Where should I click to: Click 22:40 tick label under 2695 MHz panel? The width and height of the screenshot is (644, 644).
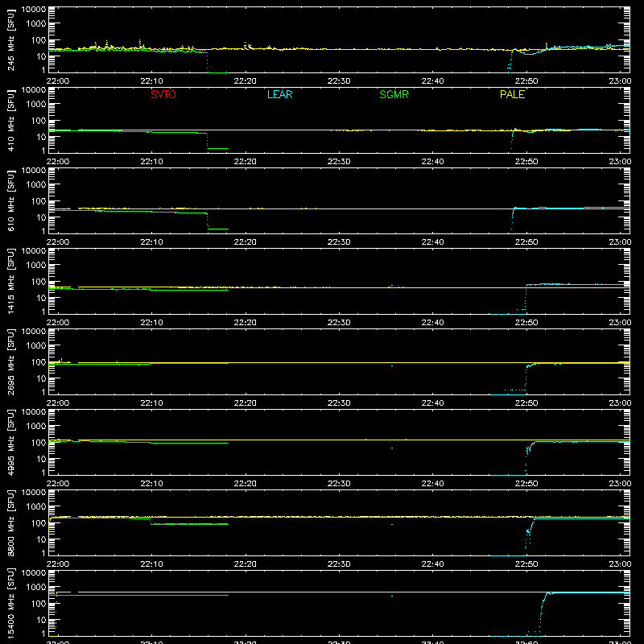coord(432,403)
